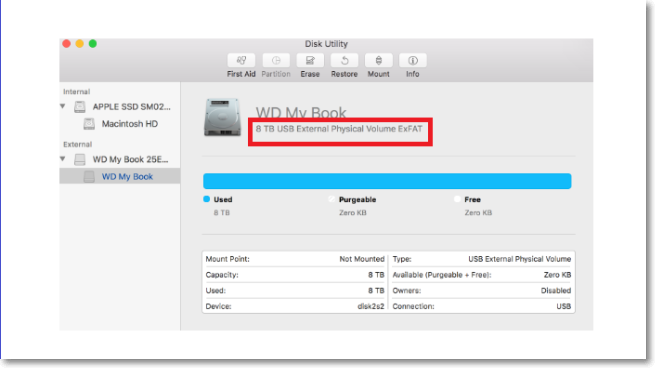The image size is (655, 368).
Task: Select WD My Book 25E... in the sidebar
Action: point(130,160)
